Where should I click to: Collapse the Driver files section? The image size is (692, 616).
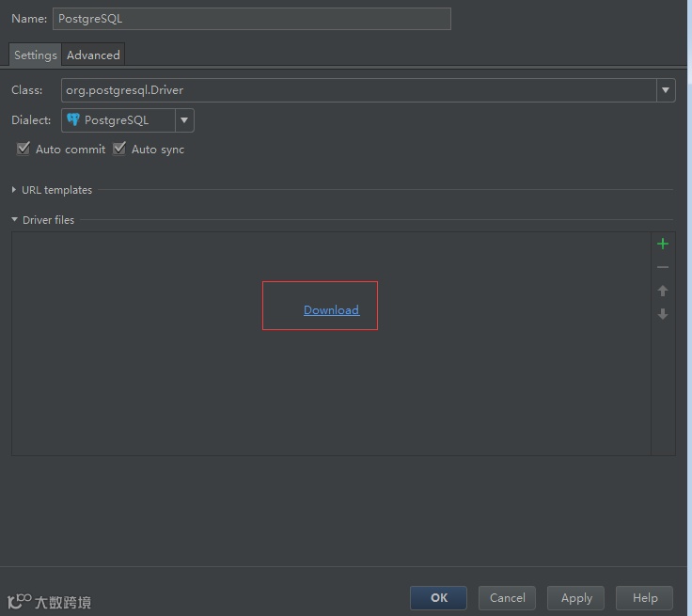pyautogui.click(x=14, y=219)
